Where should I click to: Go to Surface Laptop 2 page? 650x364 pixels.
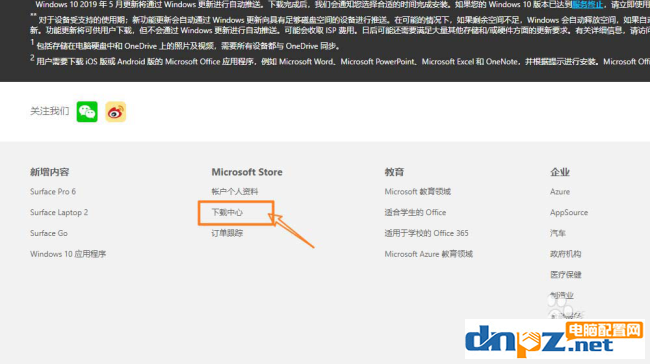(x=59, y=212)
